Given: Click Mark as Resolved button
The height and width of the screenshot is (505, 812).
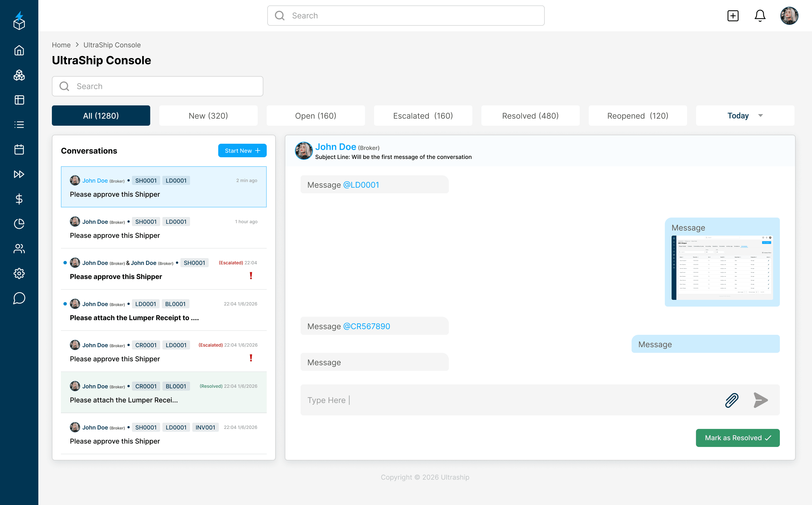Looking at the screenshot, I should coord(738,438).
